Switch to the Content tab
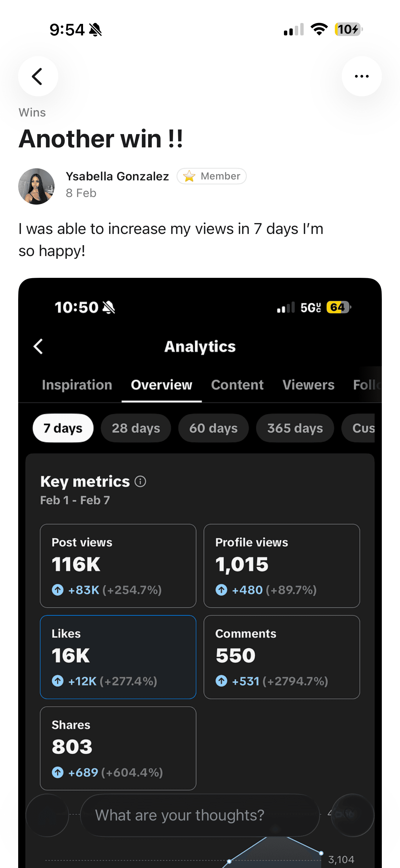This screenshot has width=400, height=868. 237,385
